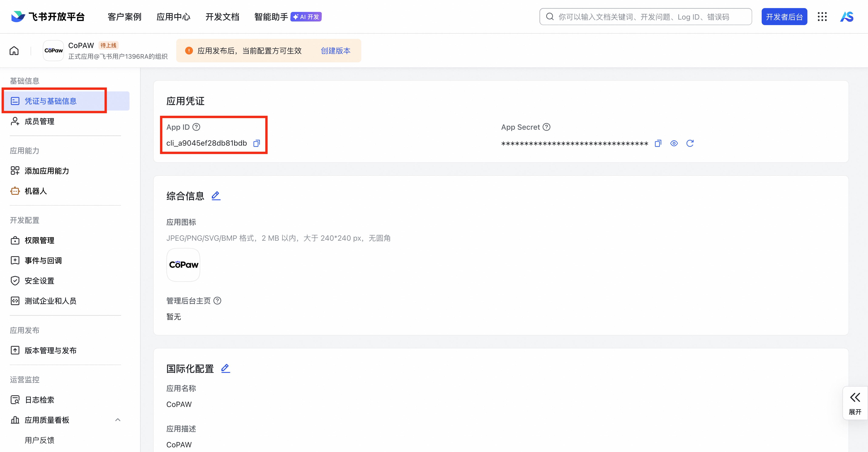Reset the App Secret with the refresh icon
The image size is (868, 452).
tap(690, 144)
